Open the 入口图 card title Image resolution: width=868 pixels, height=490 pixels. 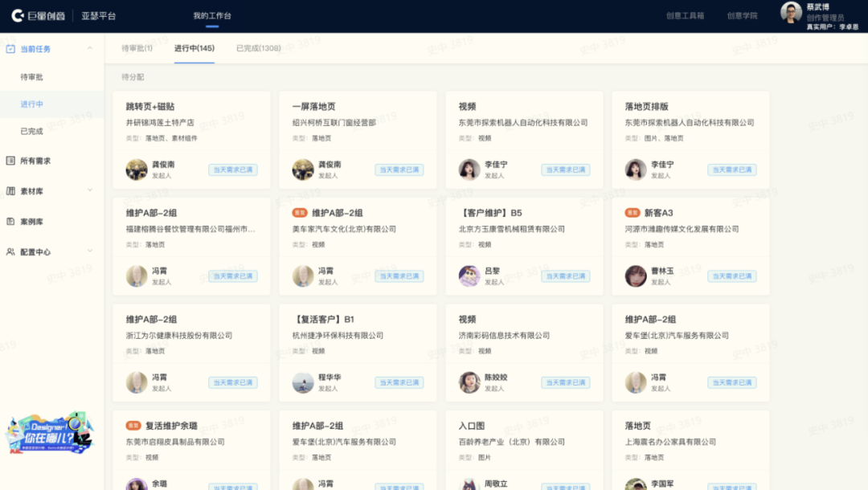pos(472,425)
